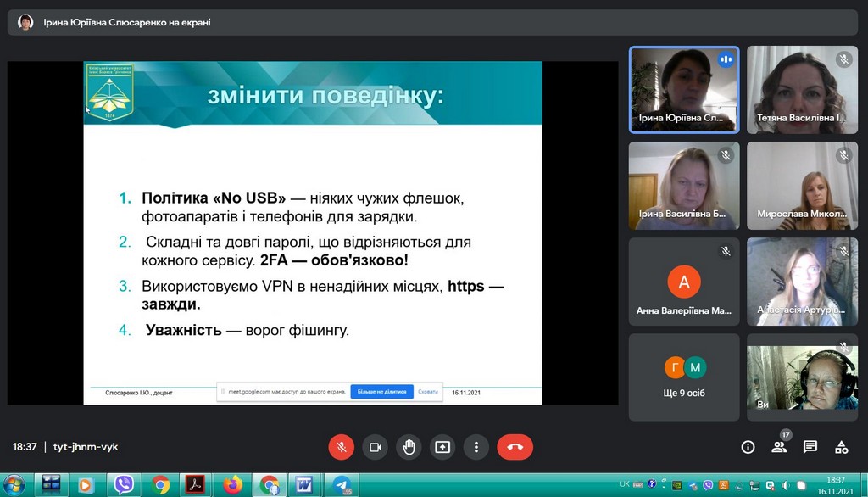
Task: Click the UK language indicator in tray
Action: (x=625, y=484)
